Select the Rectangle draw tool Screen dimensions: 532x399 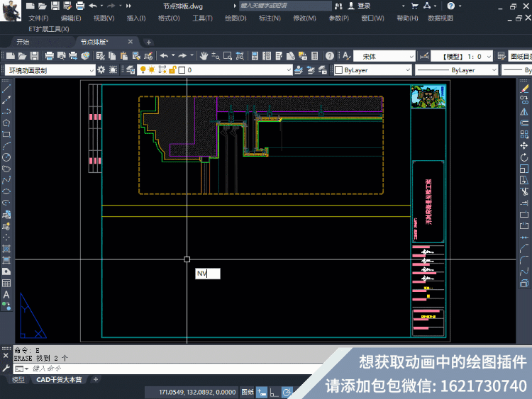tap(6, 135)
